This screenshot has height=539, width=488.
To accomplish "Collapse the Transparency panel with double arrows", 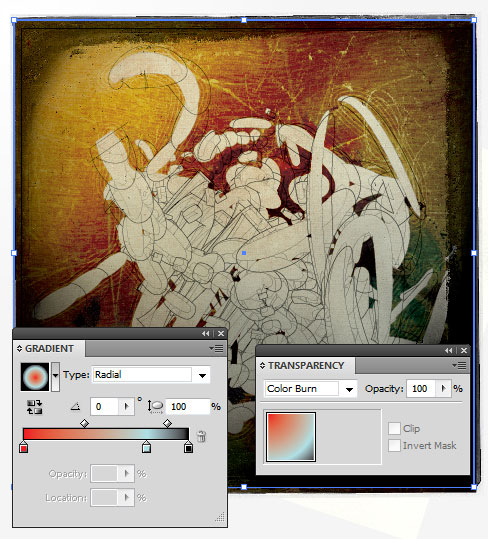I will (x=448, y=350).
